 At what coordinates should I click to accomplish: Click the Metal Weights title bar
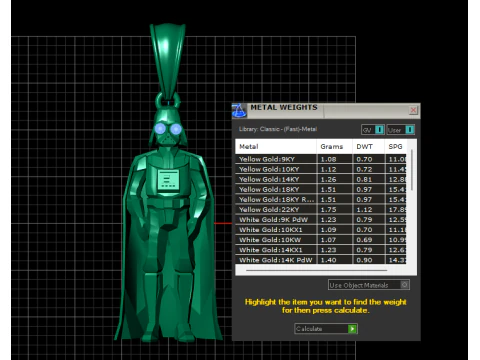click(x=326, y=111)
